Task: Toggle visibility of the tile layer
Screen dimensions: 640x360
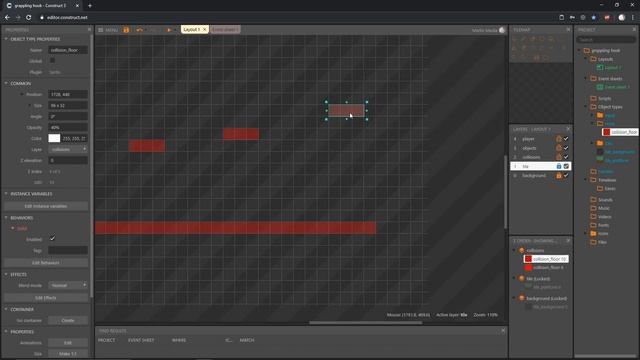Action: pos(566,166)
